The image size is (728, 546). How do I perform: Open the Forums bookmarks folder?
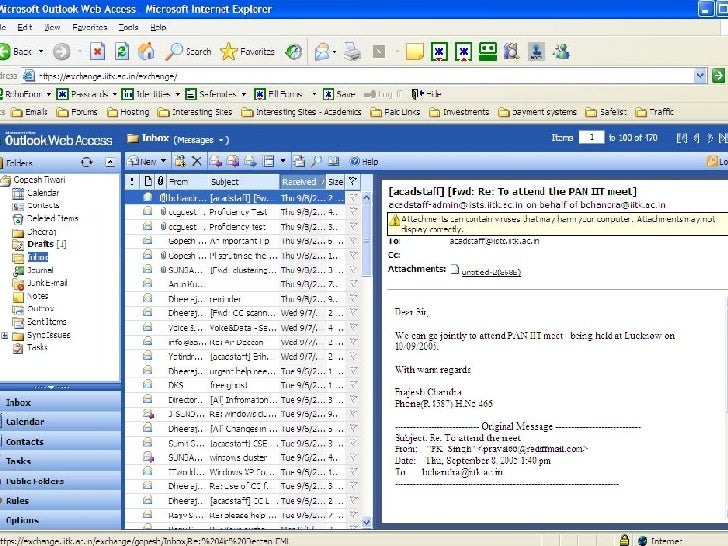77,112
